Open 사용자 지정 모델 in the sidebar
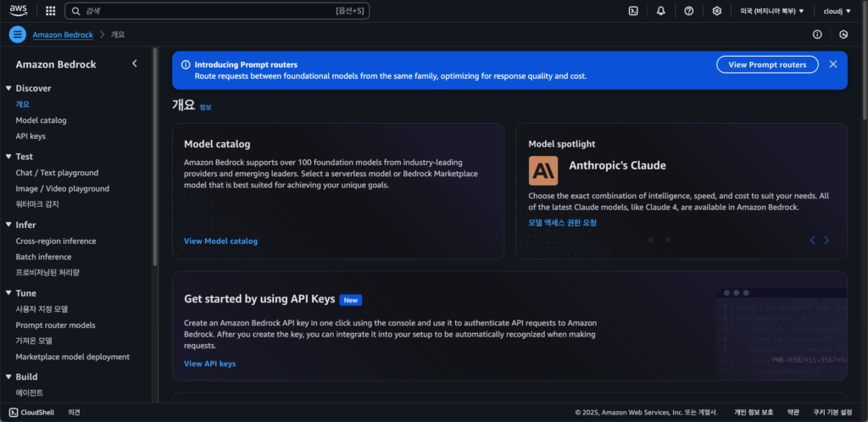 (42, 309)
